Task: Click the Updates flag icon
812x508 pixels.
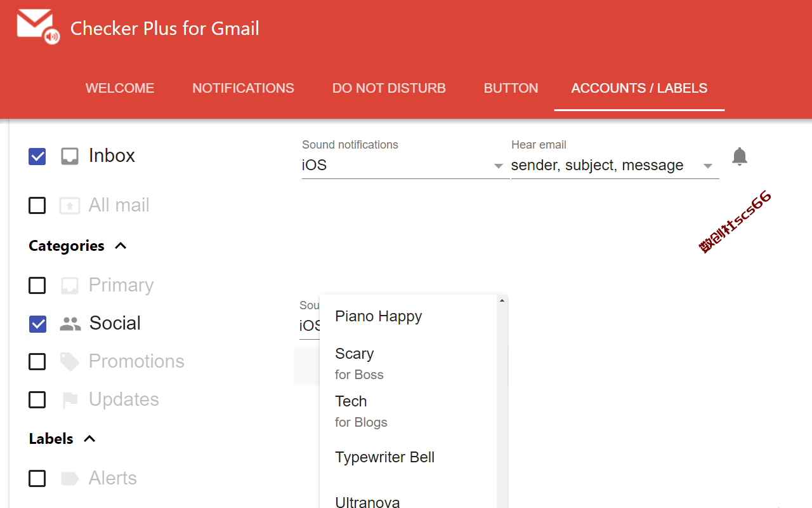Action: (70, 400)
